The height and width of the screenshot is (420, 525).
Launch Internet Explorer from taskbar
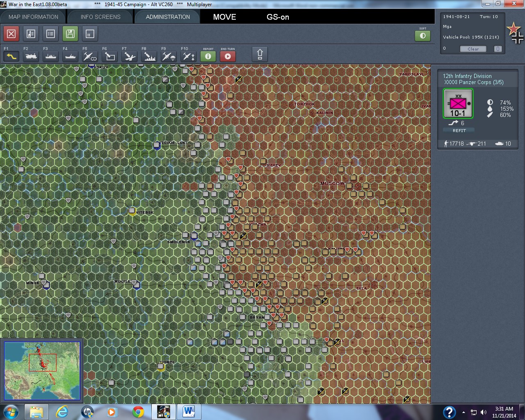pos(62,412)
